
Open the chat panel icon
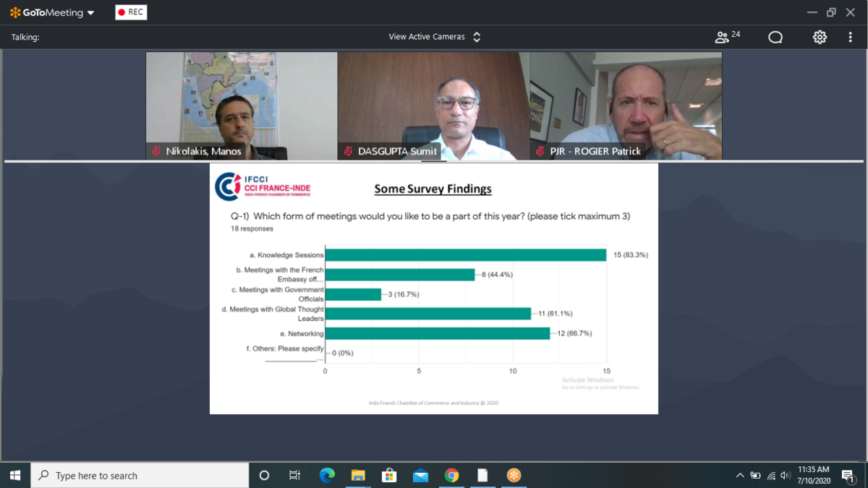pyautogui.click(x=775, y=38)
